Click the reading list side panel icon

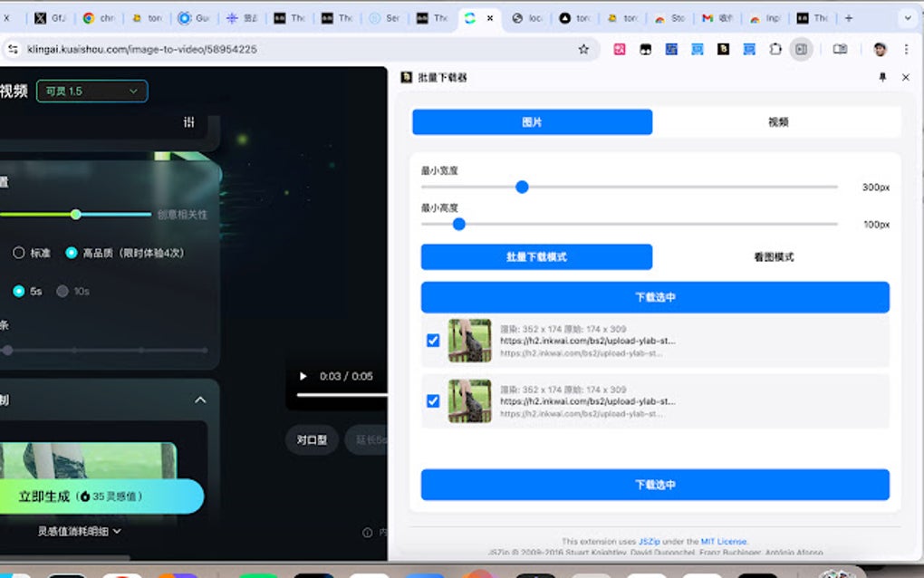839,51
